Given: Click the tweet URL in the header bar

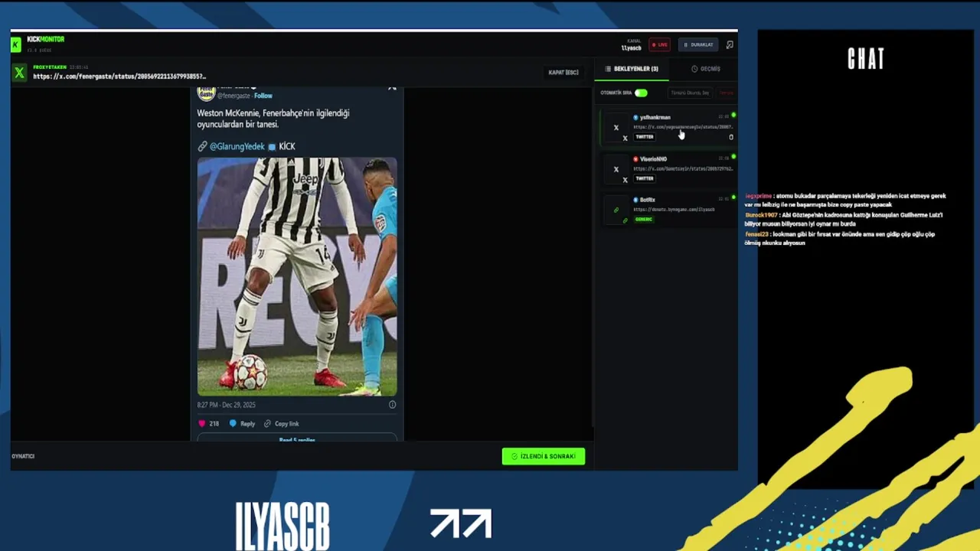Looking at the screenshot, I should pyautogui.click(x=119, y=77).
